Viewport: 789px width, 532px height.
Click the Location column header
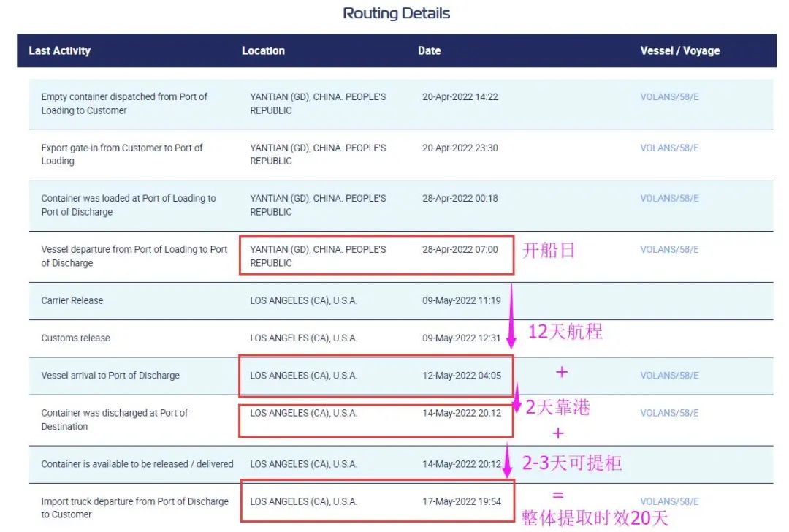[263, 51]
